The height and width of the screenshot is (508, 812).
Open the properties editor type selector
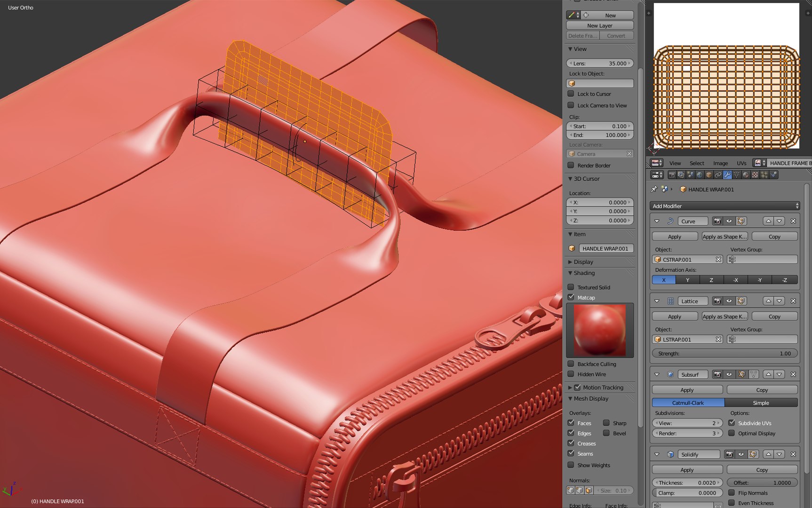[657, 175]
